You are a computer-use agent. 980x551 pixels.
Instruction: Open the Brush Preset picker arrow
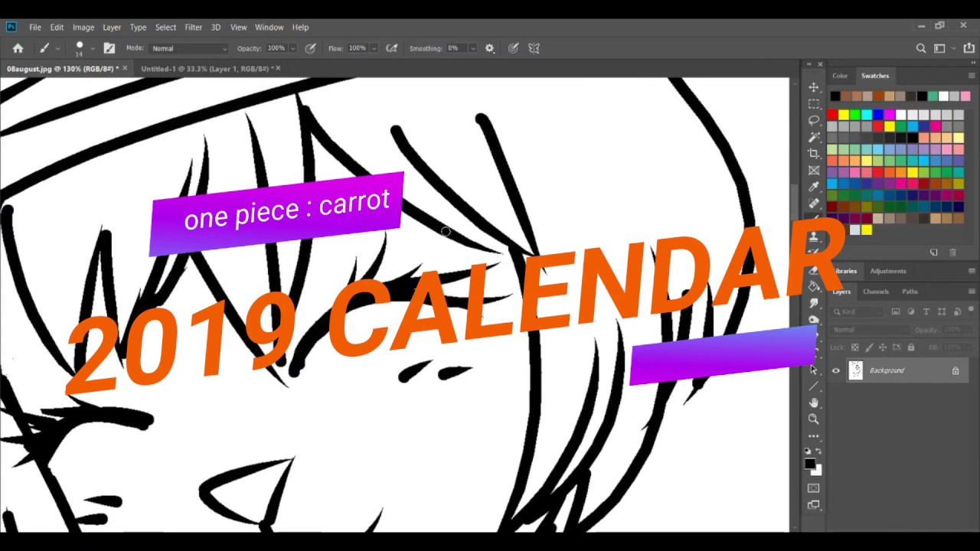click(93, 48)
